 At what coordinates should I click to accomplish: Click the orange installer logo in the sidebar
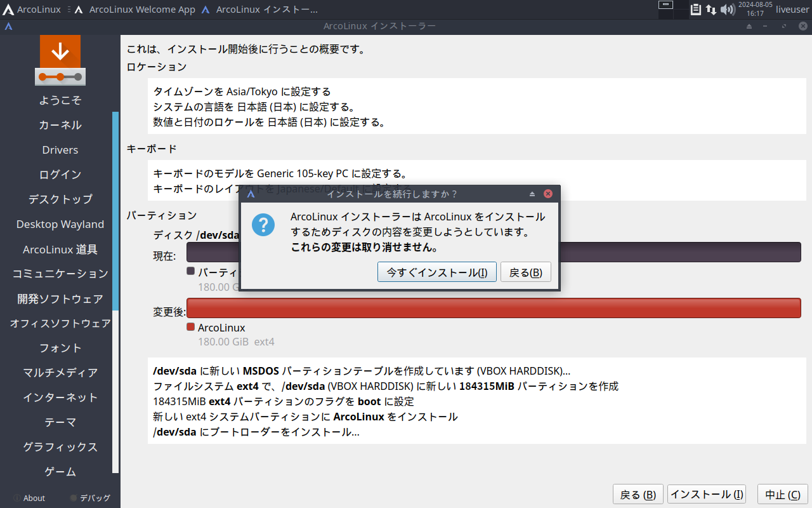(60, 60)
